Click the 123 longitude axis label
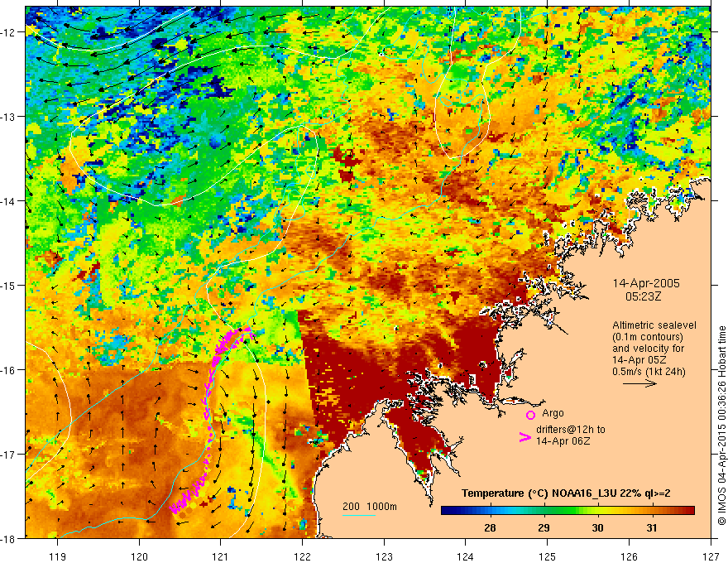Screen dimensions: 728x563 click(384, 556)
